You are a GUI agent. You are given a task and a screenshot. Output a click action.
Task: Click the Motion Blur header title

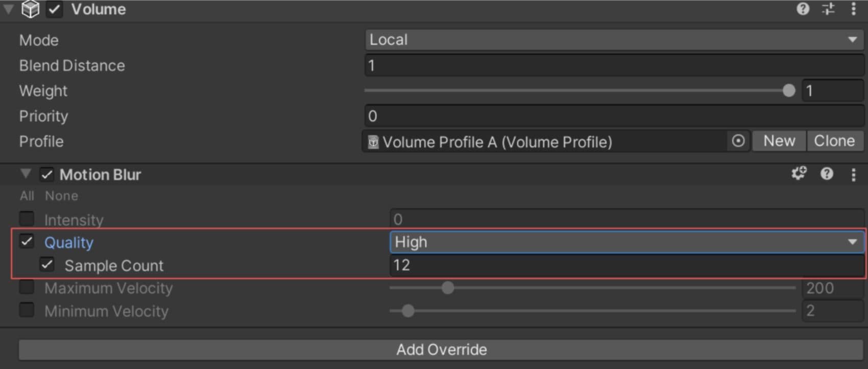[100, 175]
